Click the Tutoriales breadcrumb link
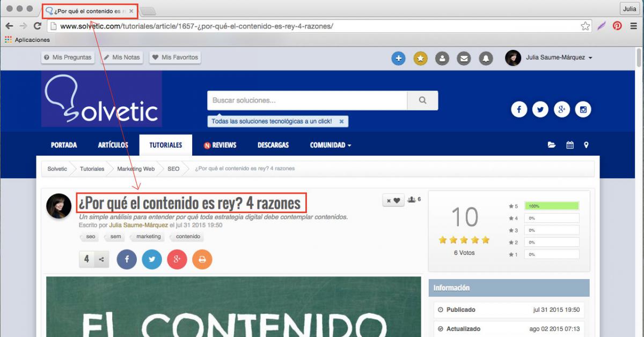This screenshot has height=337, width=644. (92, 169)
